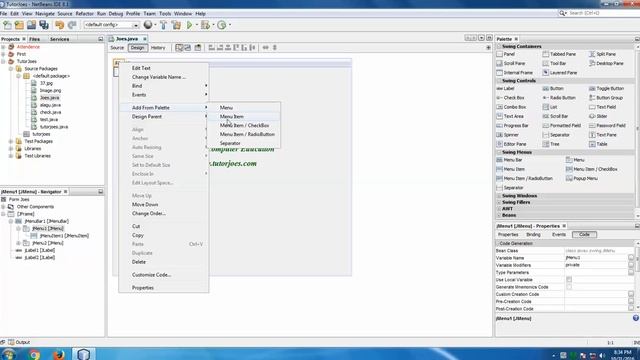Select the Table palette item
This screenshot has width=640, height=360.
[598, 144]
